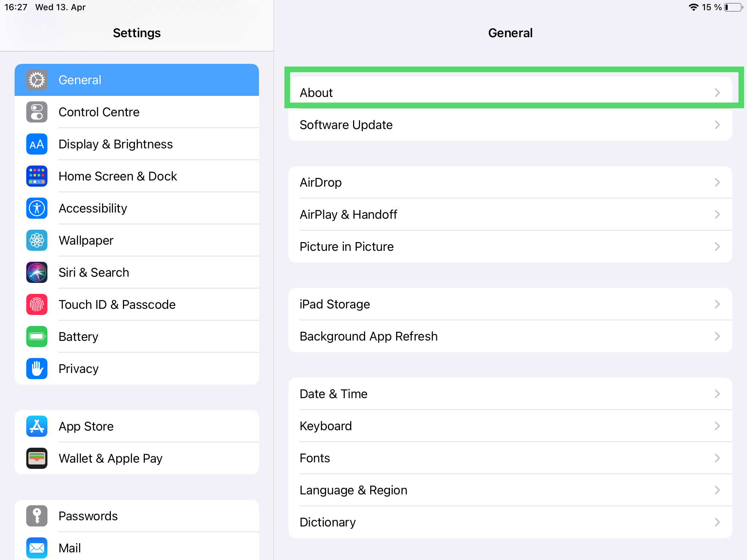Click the Software Update chevron arrow
Viewport: 747px width, 560px height.
[x=717, y=125]
